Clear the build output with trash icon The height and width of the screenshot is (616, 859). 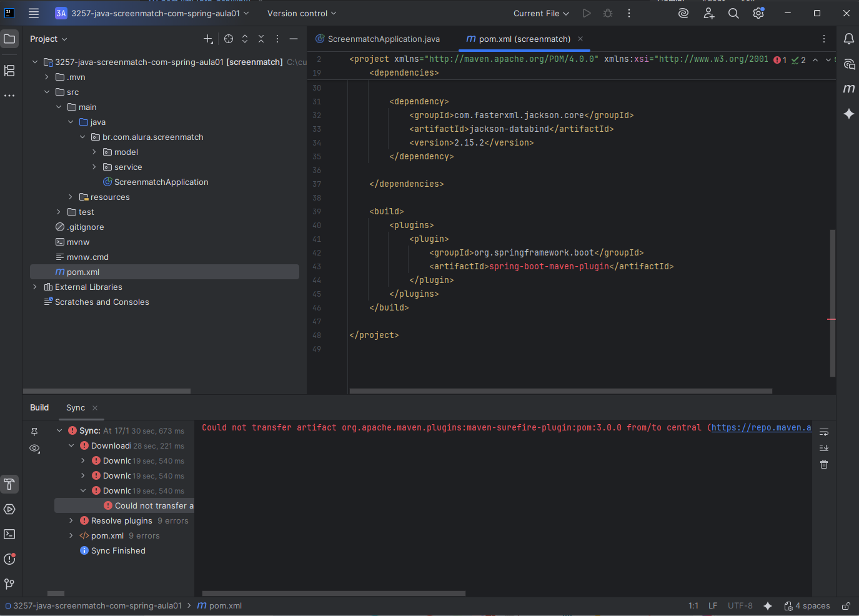pos(824,464)
